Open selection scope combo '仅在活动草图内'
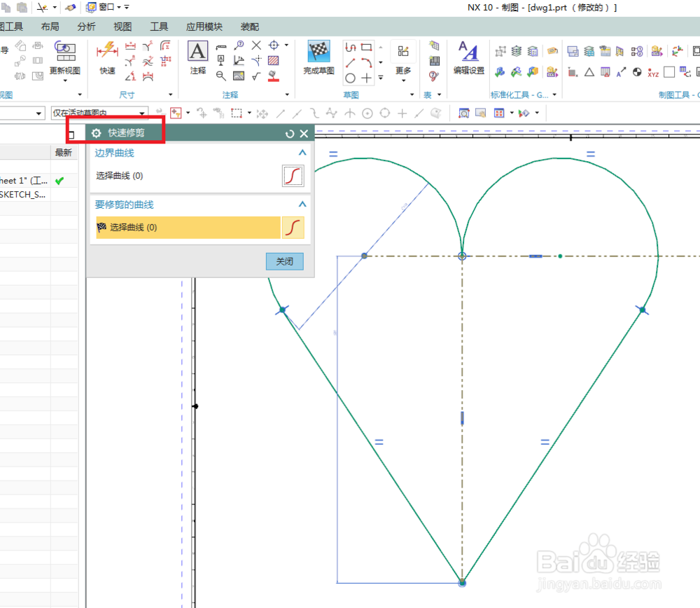The width and height of the screenshot is (700, 608). pos(99,113)
